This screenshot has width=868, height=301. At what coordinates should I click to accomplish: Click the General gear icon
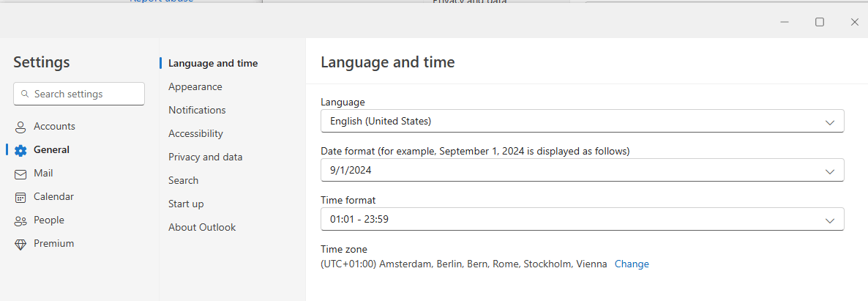click(20, 150)
